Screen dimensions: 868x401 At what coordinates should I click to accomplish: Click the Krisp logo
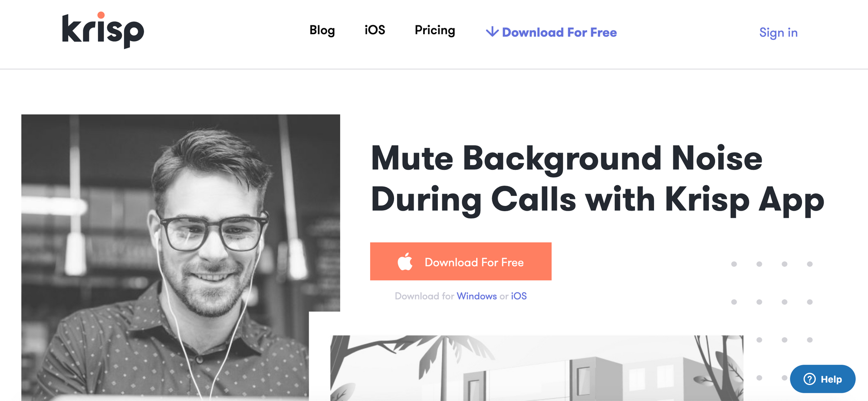click(103, 30)
